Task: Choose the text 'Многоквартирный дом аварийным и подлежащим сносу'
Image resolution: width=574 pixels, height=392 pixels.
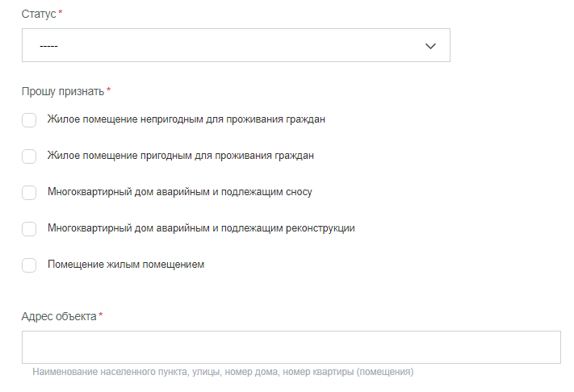Action: [180, 192]
